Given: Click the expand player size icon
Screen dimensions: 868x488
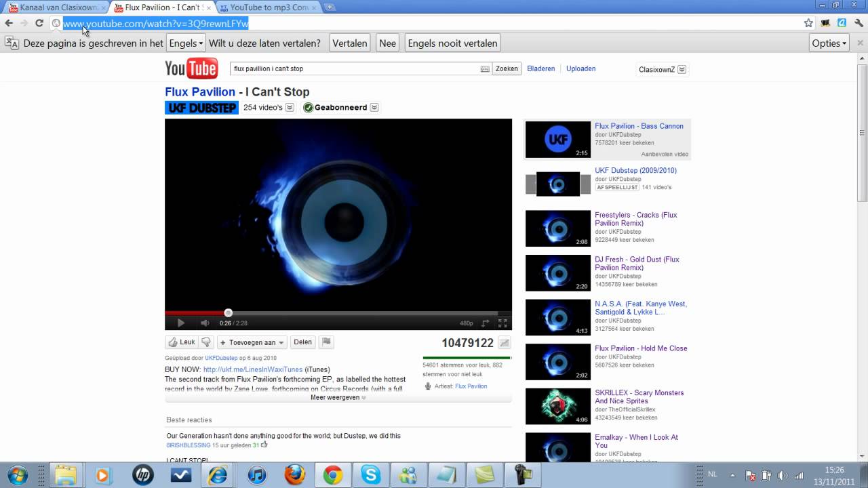Looking at the screenshot, I should [486, 323].
